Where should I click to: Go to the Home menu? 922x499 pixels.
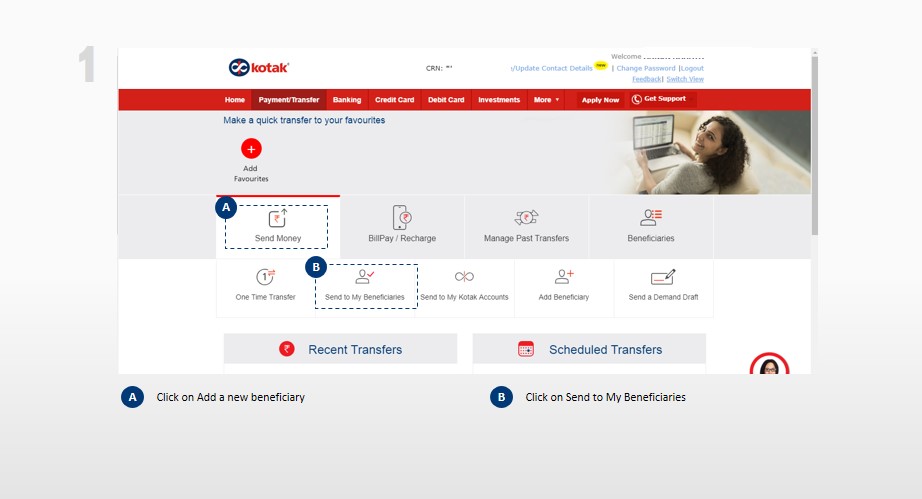click(x=235, y=100)
